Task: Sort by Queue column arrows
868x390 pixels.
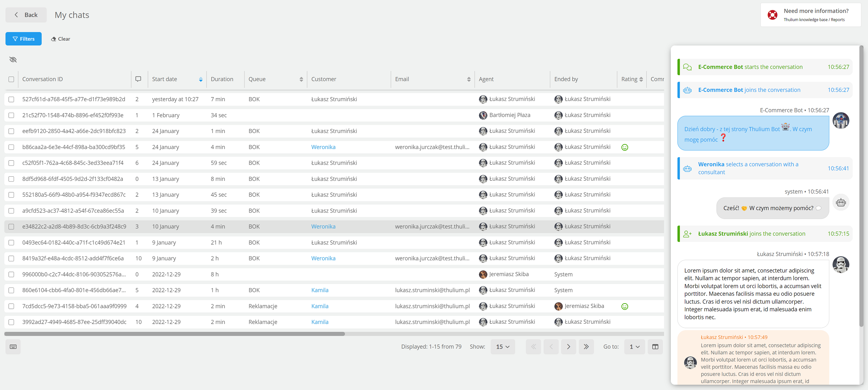Action: click(301, 79)
